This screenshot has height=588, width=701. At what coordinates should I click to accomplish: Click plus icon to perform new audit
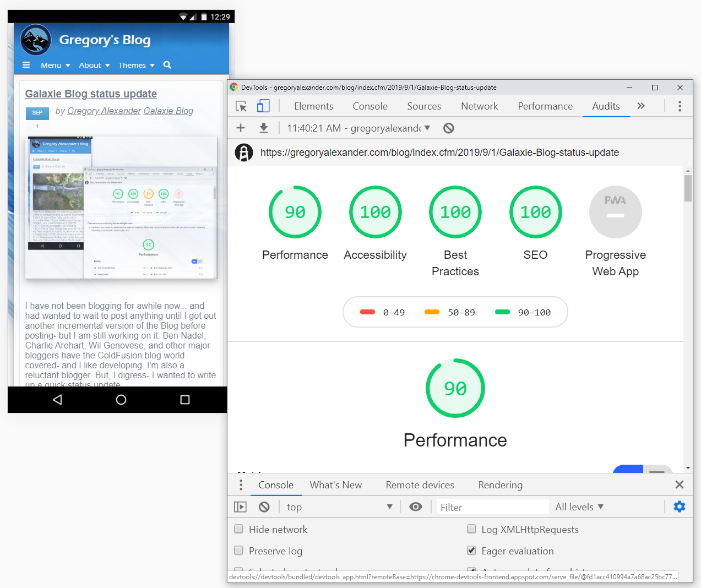[x=241, y=128]
